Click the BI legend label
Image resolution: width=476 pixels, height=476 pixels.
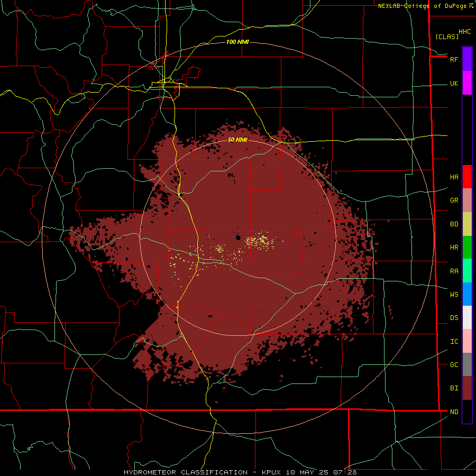click(x=454, y=388)
